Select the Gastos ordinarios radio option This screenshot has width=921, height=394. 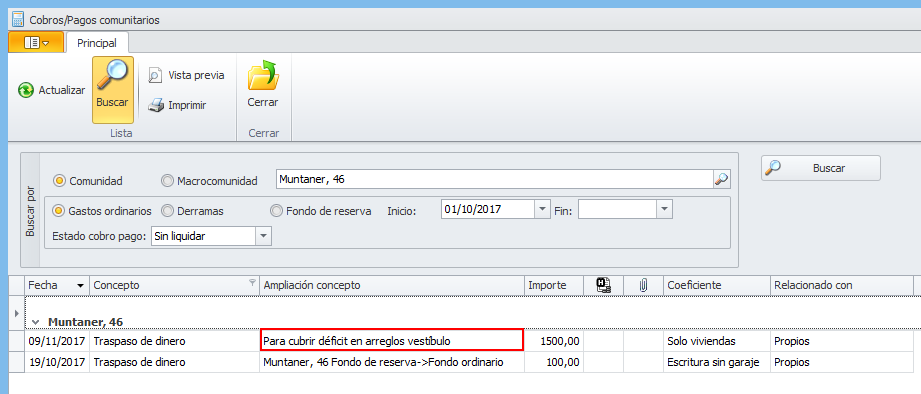pyautogui.click(x=59, y=211)
